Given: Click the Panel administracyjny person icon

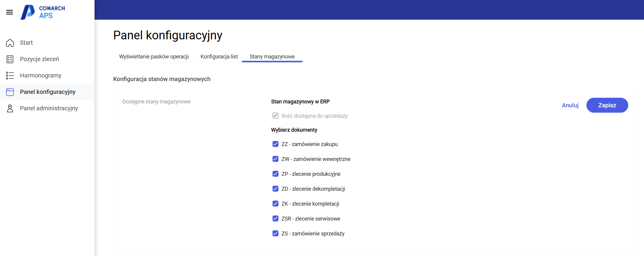Looking at the screenshot, I should pyautogui.click(x=10, y=108).
